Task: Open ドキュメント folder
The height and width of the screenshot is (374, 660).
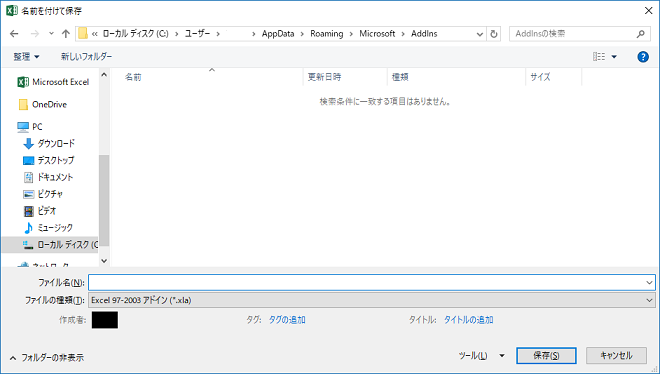Action: coord(48,177)
